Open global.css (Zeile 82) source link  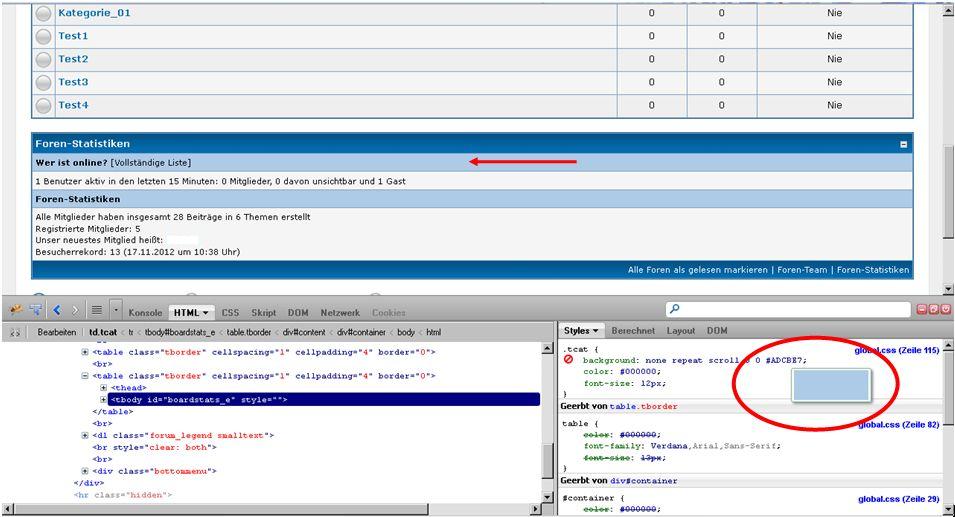click(898, 424)
